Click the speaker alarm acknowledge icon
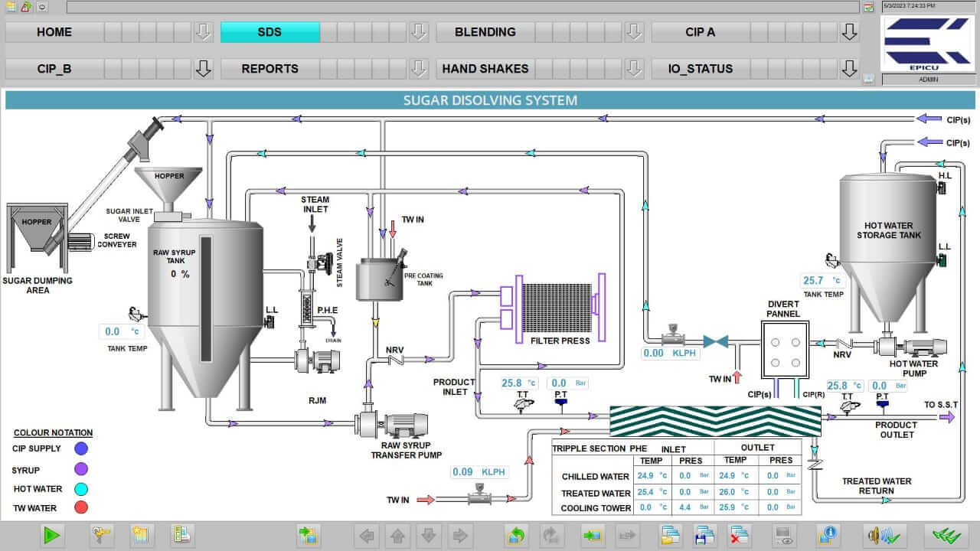Screen dimensions: 980x551 887,536
